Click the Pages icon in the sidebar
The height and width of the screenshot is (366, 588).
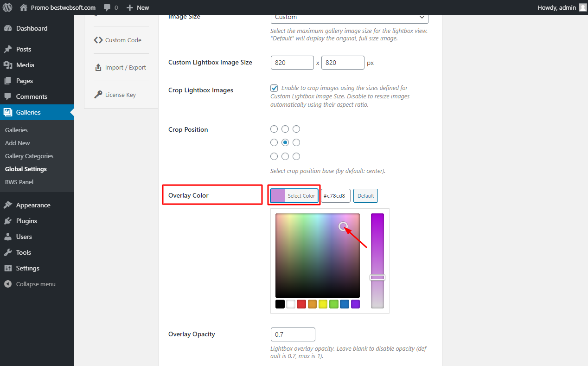[8, 81]
